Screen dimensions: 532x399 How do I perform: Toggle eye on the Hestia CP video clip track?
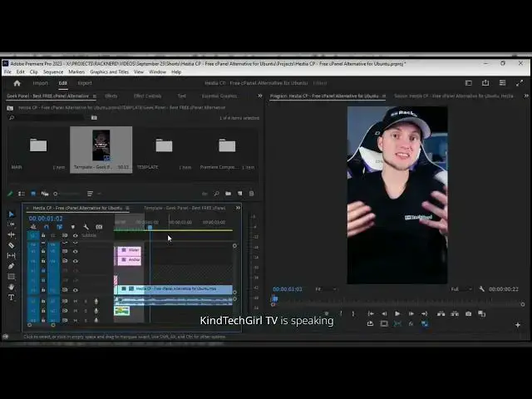click(76, 290)
